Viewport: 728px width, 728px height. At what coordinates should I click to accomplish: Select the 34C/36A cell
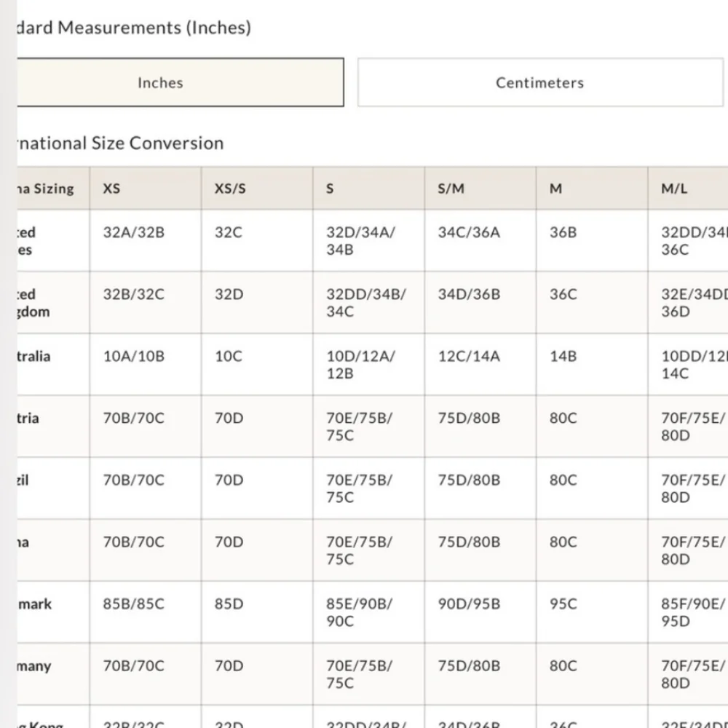coord(480,240)
